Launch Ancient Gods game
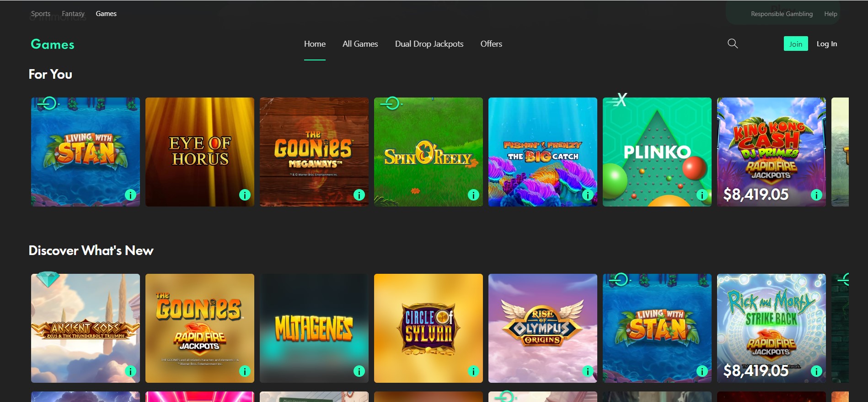868x402 pixels. 86,328
